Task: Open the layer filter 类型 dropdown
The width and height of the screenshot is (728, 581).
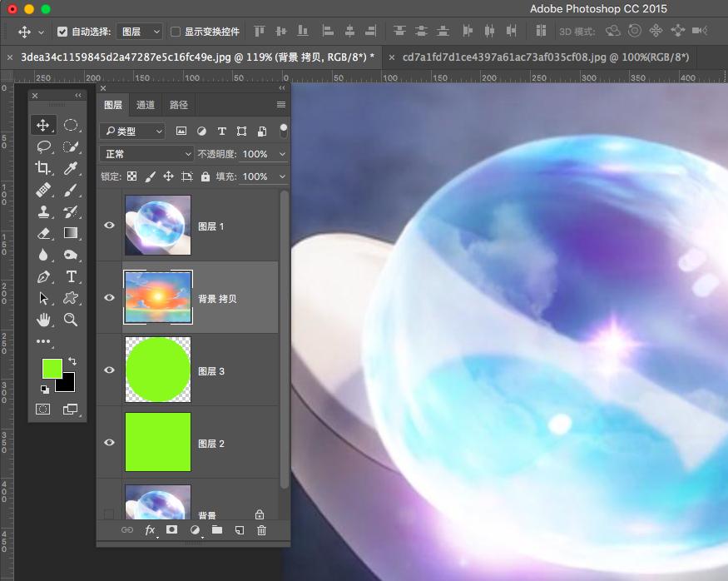Action: click(x=133, y=132)
